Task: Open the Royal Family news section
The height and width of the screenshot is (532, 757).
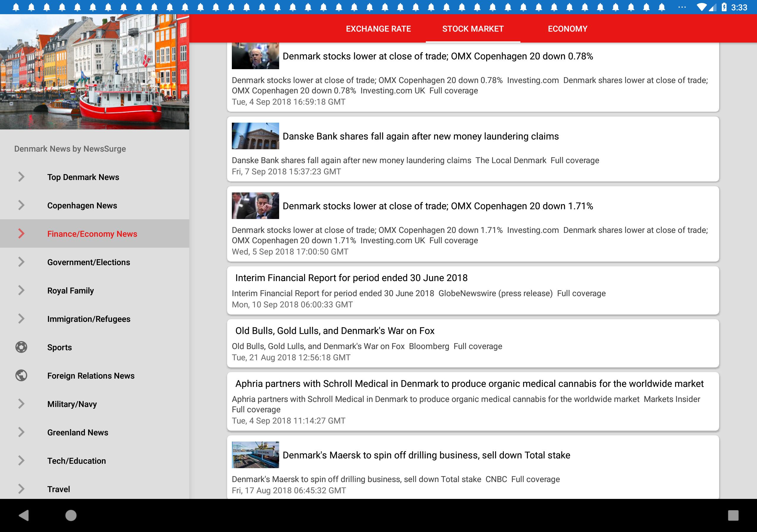Action: pos(95,291)
